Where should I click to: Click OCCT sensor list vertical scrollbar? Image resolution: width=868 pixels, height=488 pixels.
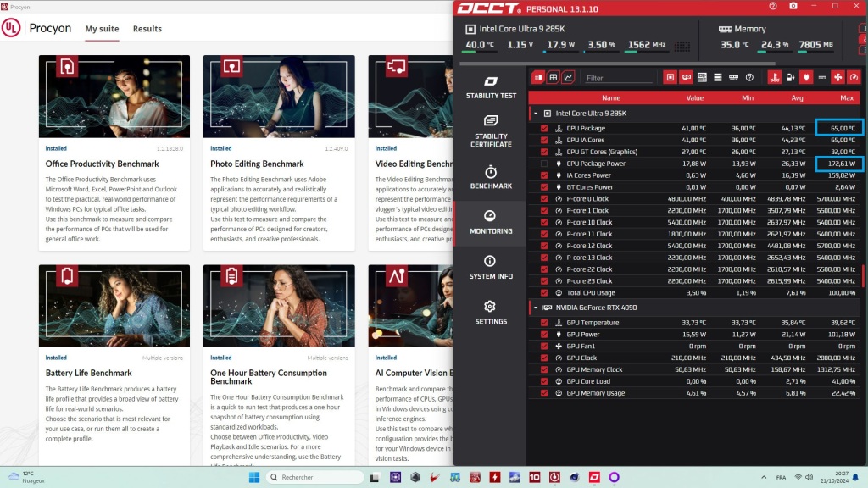click(863, 275)
